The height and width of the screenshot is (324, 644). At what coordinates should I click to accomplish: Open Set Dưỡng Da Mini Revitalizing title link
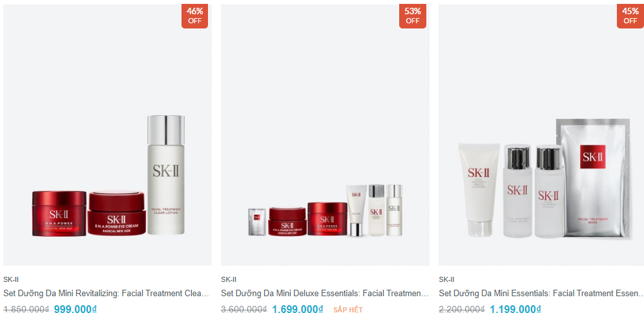107,293
